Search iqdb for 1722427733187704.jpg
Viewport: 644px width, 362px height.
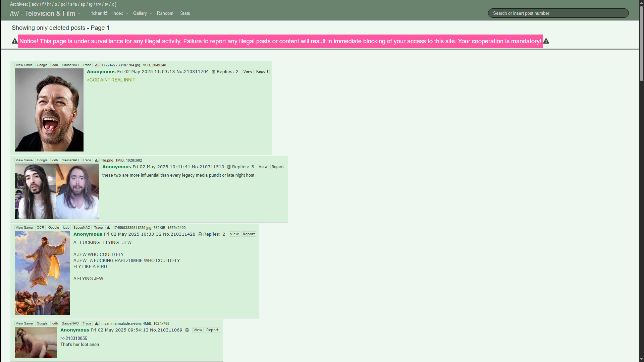click(x=55, y=65)
